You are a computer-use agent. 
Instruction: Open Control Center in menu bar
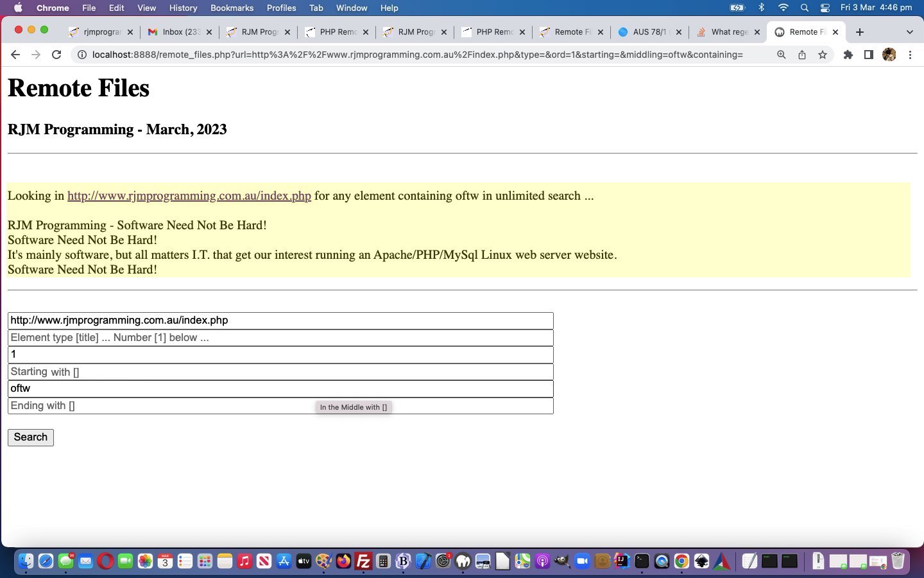[x=825, y=8]
